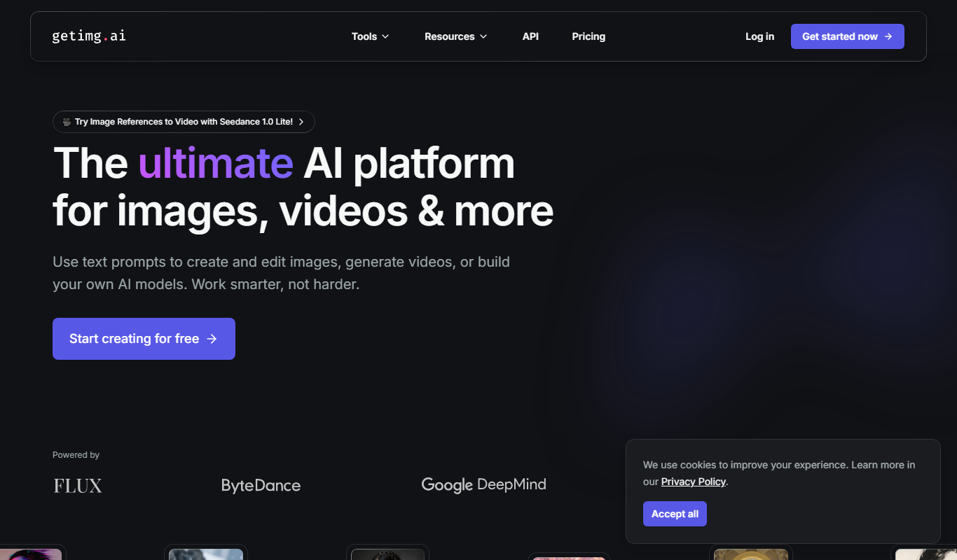Click the 'Work smarter, not harder.' text
Screen dimensions: 957x560
point(275,285)
